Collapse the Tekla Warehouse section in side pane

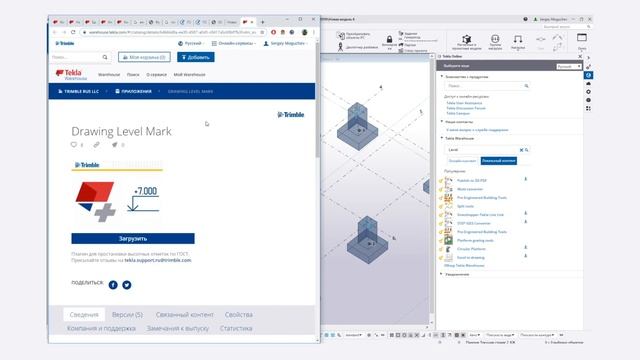pos(442,138)
